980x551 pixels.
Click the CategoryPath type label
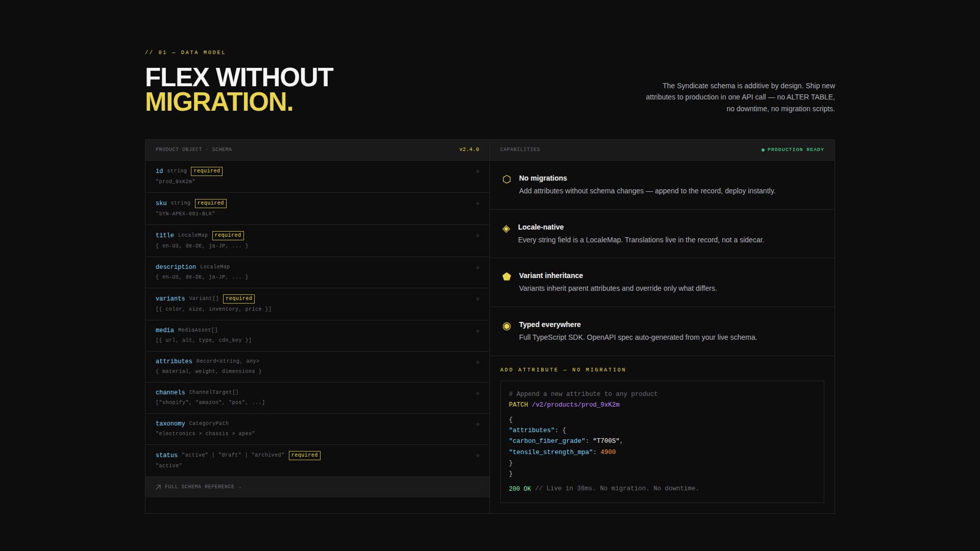point(209,423)
